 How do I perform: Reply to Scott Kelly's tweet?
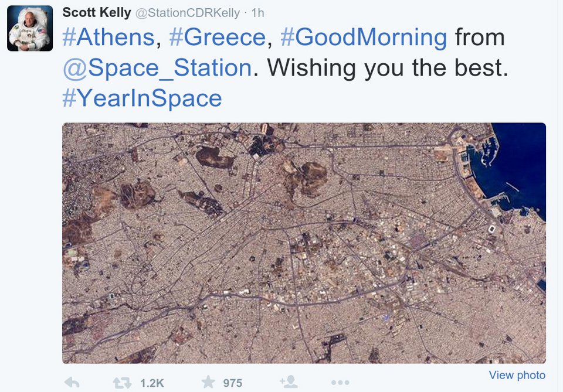pyautogui.click(x=72, y=383)
